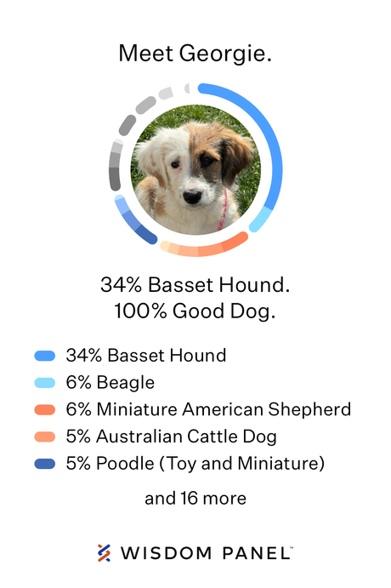Select the light blue Beagle legend swatch
The image size is (391, 588).
(x=45, y=383)
